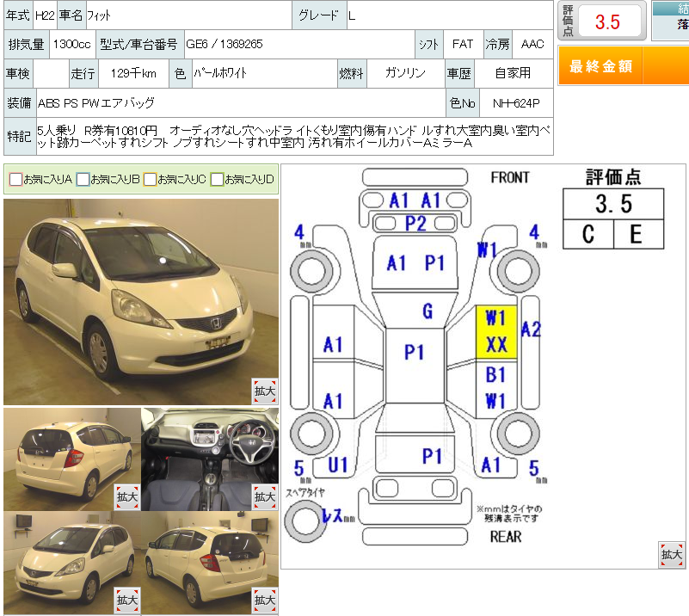Enlarge the rear-left car photo
Image resolution: width=689 pixels, height=616 pixels.
click(127, 497)
